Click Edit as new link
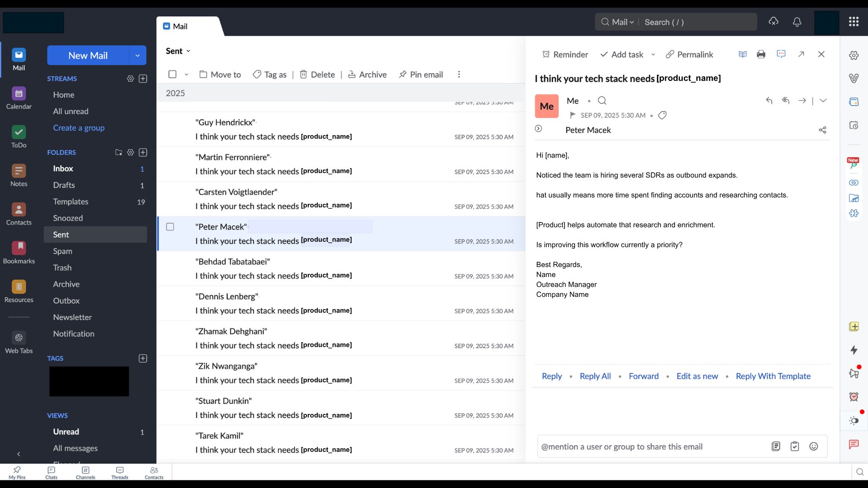This screenshot has width=868, height=488. tap(697, 376)
